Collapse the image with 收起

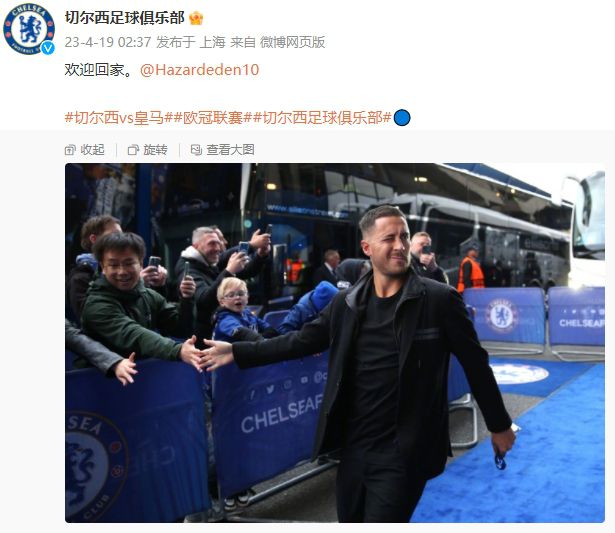85,150
